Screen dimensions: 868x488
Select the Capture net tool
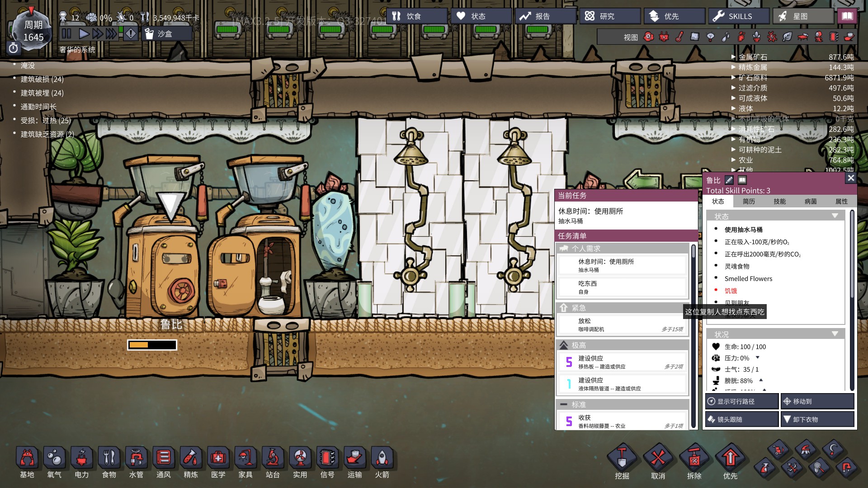click(x=819, y=467)
